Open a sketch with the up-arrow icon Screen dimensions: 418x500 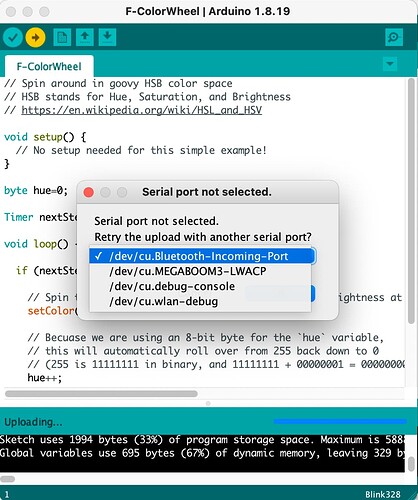(85, 37)
